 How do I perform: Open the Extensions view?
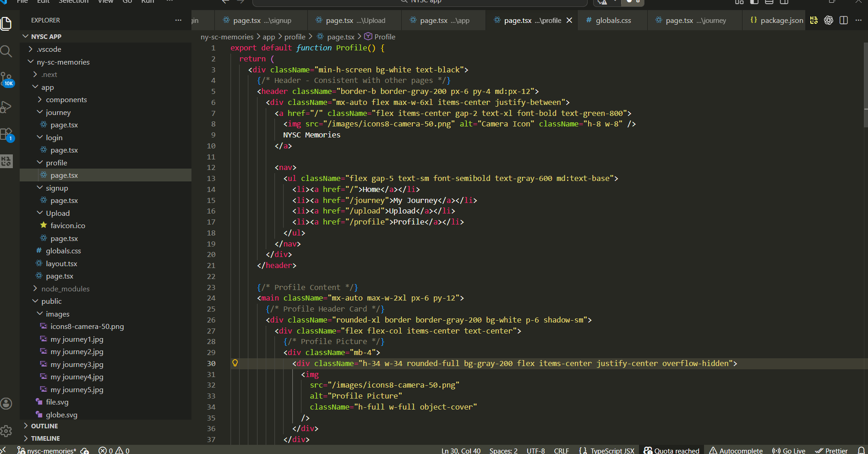[x=6, y=134]
